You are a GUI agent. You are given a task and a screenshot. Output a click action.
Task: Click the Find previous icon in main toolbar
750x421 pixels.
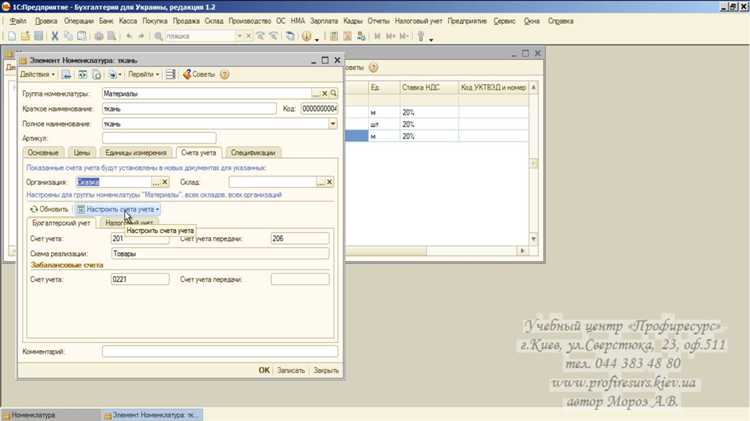point(274,36)
